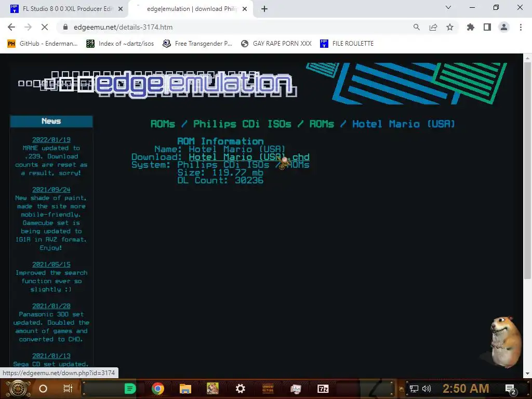Open the 2021/01/13 news entry
This screenshot has width=532, height=399.
51,356
